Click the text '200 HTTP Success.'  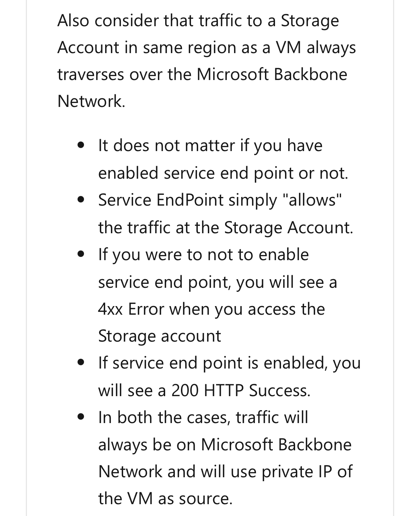(241, 390)
